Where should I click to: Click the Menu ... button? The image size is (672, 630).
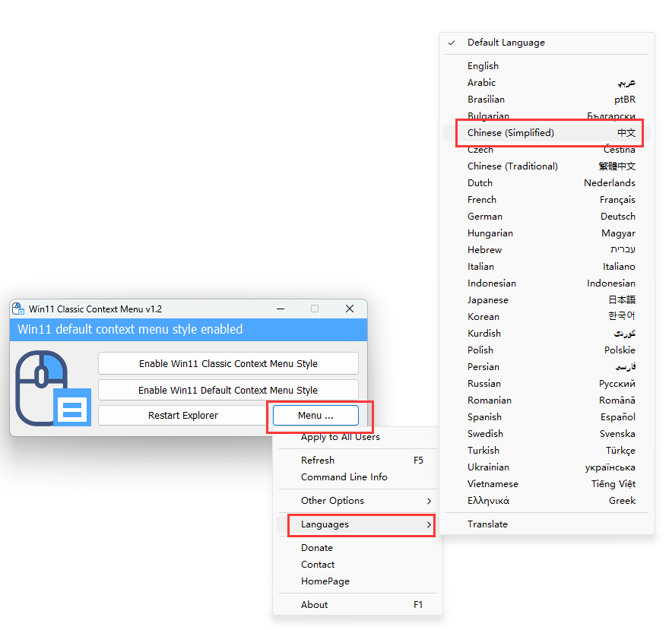316,415
